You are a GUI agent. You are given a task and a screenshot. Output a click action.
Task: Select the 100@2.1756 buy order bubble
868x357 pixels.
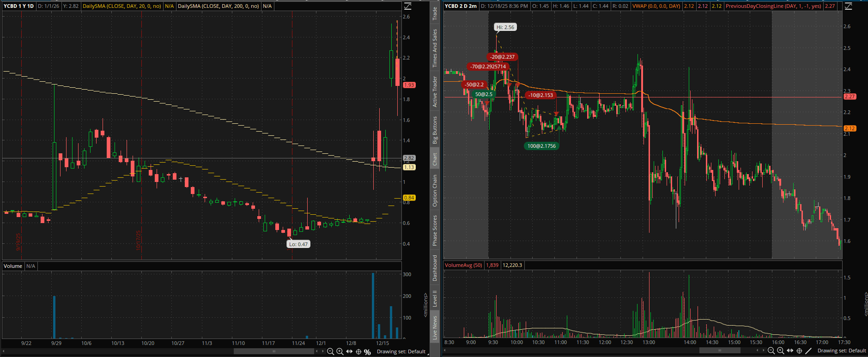(x=541, y=146)
